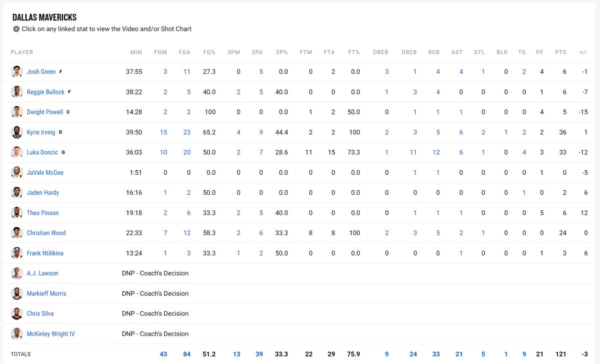The width and height of the screenshot is (600, 364).
Task: Click the Dallas Mavericks heading
Action: pos(44,17)
